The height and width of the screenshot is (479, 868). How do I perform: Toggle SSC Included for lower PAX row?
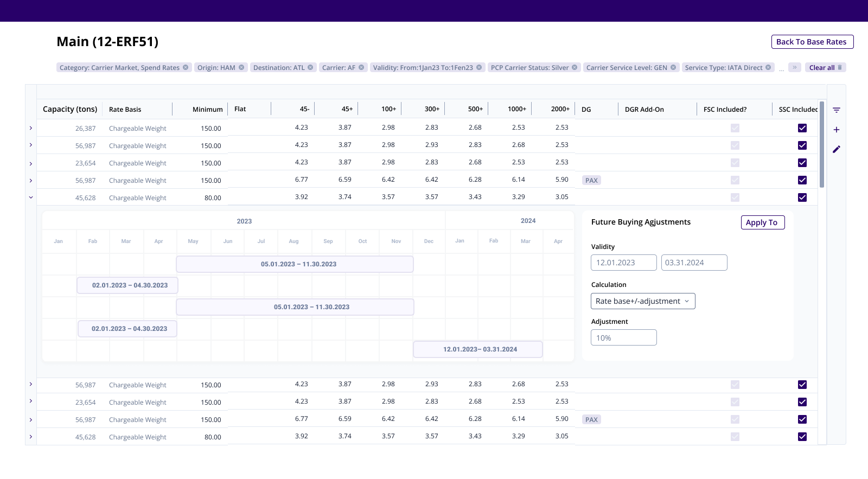pos(802,419)
